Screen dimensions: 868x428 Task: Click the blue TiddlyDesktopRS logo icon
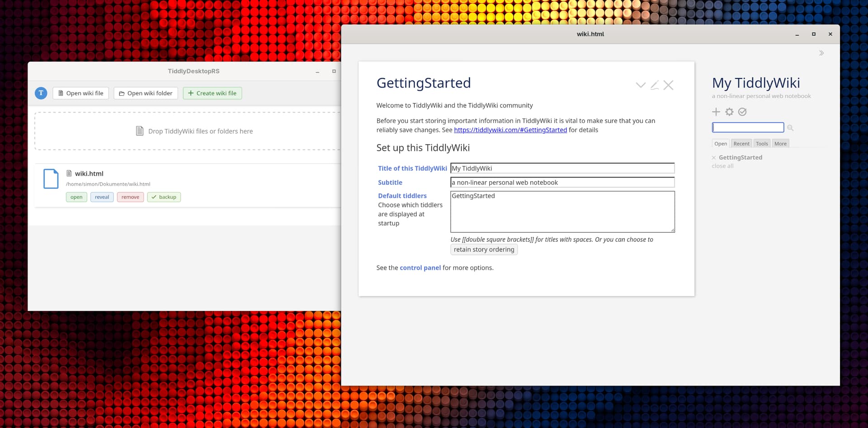click(41, 93)
